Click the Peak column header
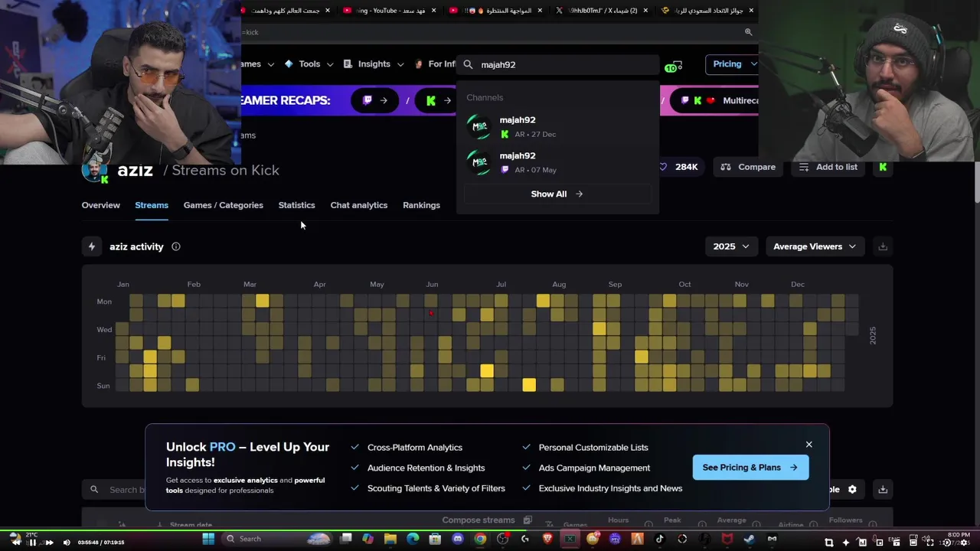This screenshot has height=551, width=980. coord(672,520)
